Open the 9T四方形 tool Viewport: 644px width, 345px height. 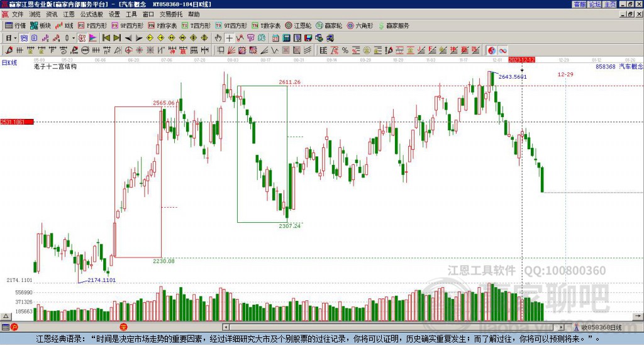(x=231, y=25)
